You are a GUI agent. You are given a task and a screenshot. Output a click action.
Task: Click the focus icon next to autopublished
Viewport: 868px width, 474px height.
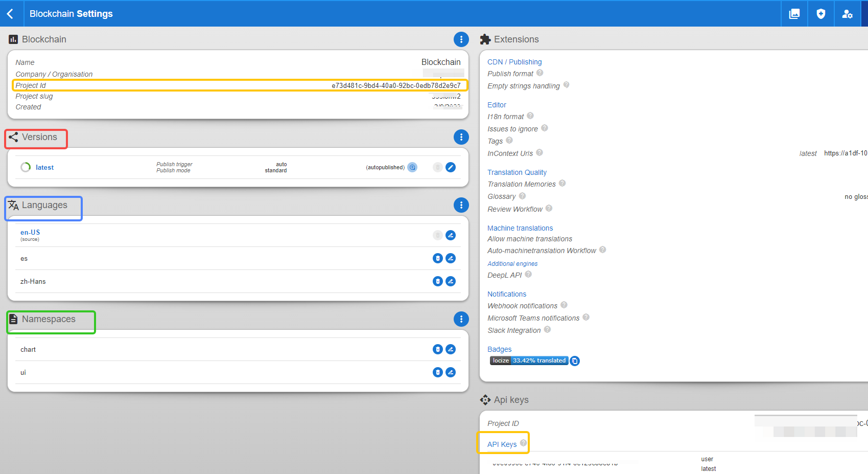pyautogui.click(x=412, y=167)
